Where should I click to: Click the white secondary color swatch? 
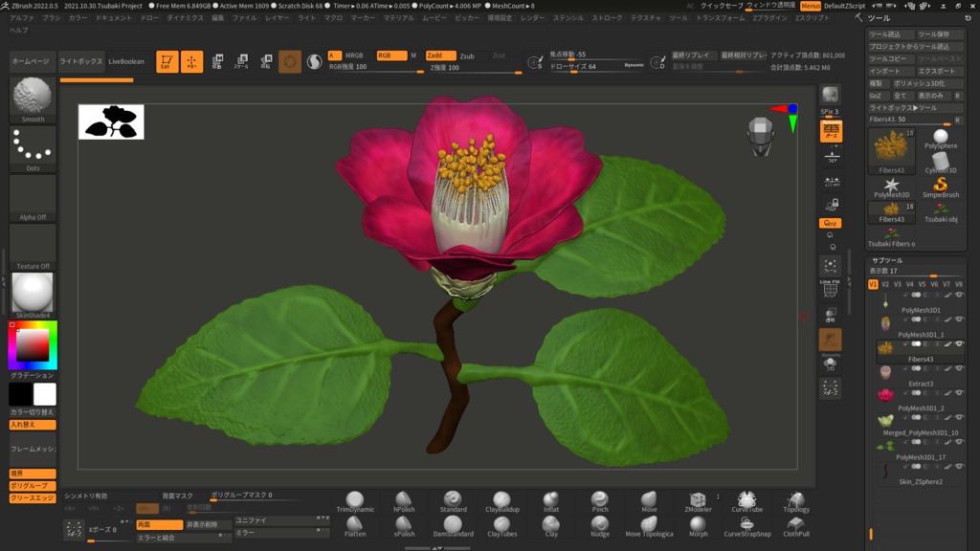45,394
